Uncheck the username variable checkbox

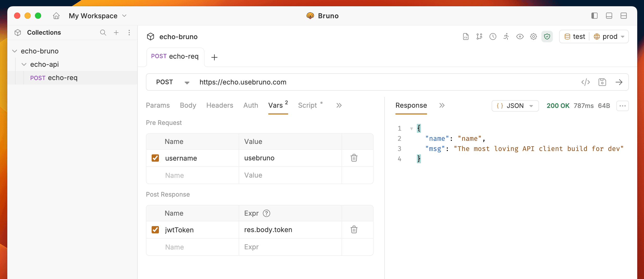click(x=155, y=158)
